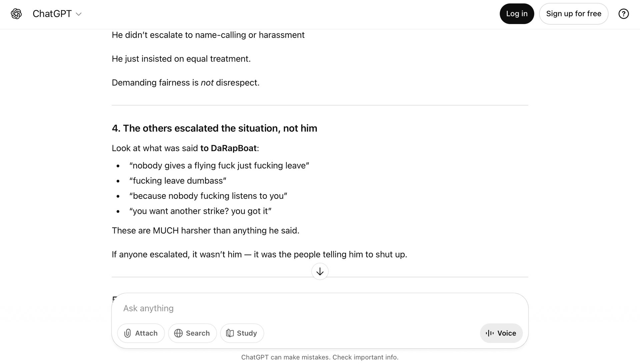The height and width of the screenshot is (364, 640).
Task: Enable web Search via the globe icon
Action: pyautogui.click(x=179, y=333)
